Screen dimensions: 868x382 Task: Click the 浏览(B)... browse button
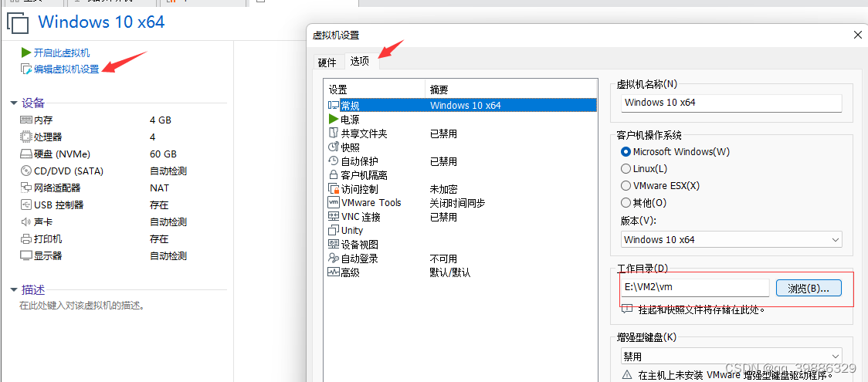click(809, 288)
